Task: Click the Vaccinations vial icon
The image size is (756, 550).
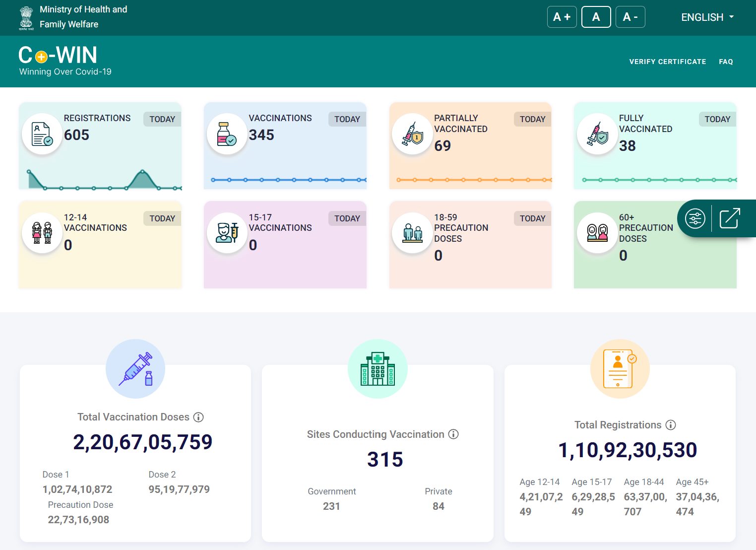Action: 227,134
